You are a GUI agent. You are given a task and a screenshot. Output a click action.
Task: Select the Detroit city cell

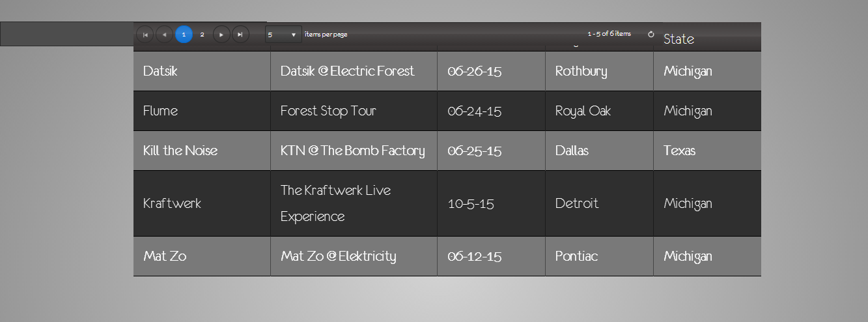(x=576, y=203)
